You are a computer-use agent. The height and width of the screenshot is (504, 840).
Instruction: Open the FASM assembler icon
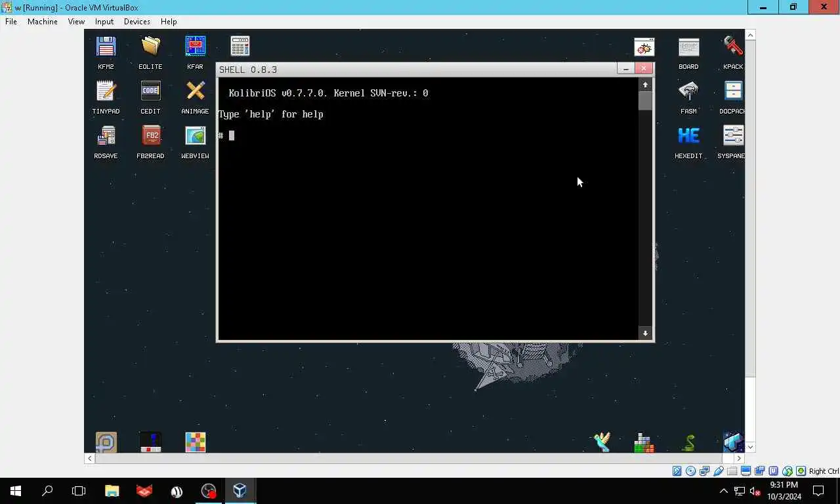[688, 92]
